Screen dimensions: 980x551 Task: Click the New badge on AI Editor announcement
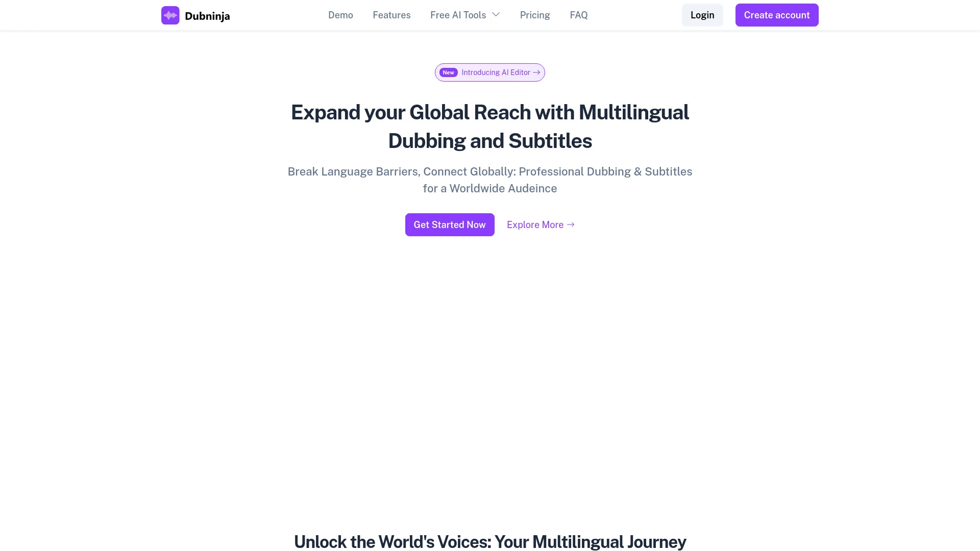tap(448, 72)
